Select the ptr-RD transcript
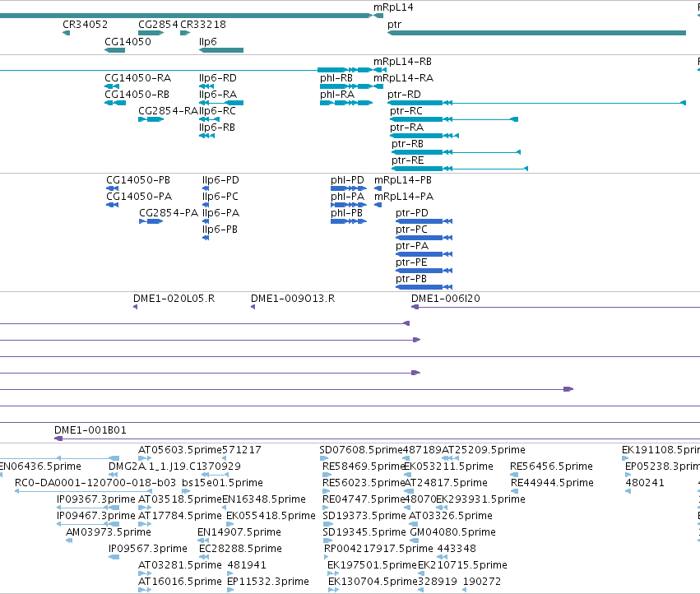 [536, 103]
